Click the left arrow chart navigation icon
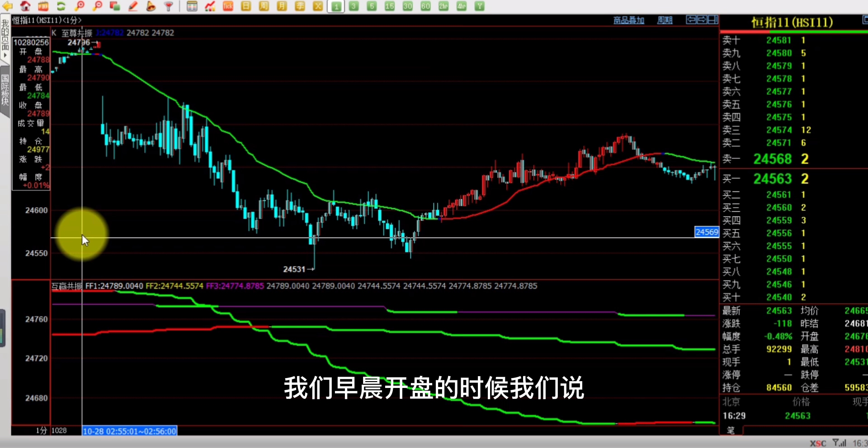This screenshot has width=868, height=448. [691, 19]
